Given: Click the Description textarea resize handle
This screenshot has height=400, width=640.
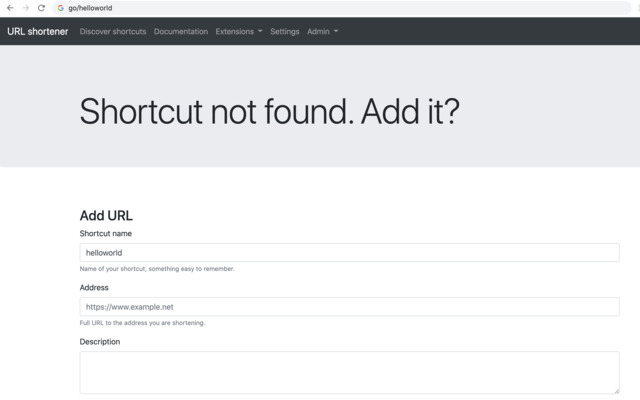Looking at the screenshot, I should tap(616, 390).
